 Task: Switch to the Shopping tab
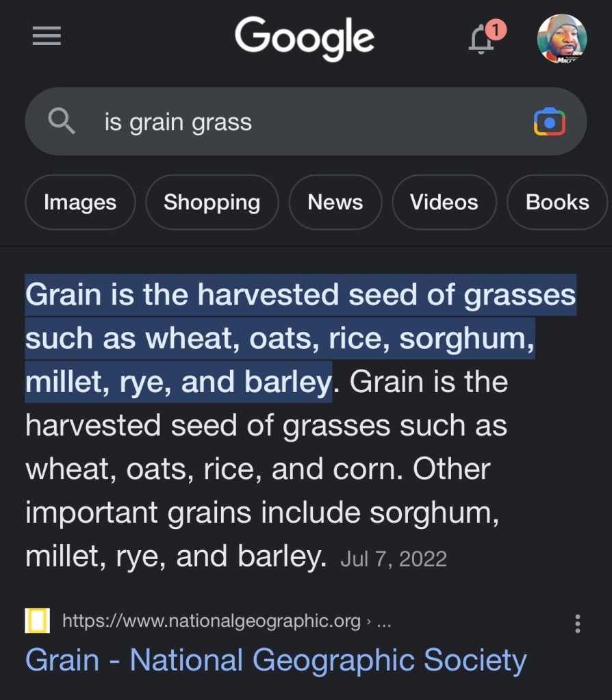[x=212, y=203]
